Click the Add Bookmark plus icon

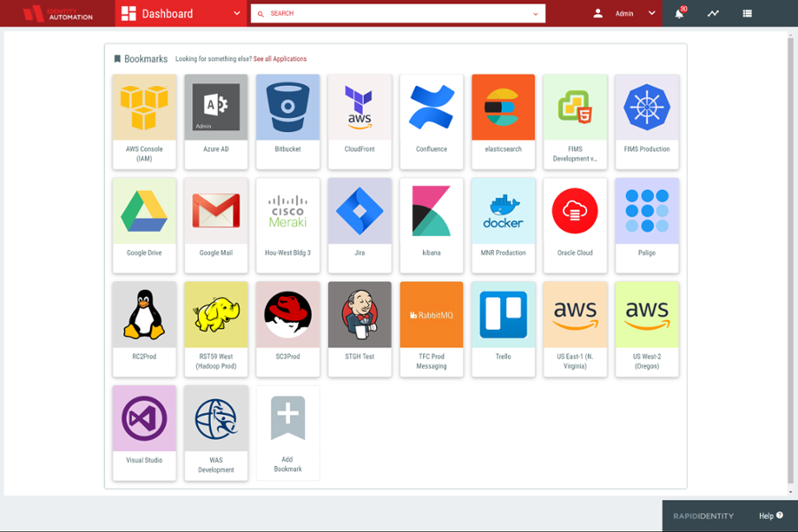[287, 418]
